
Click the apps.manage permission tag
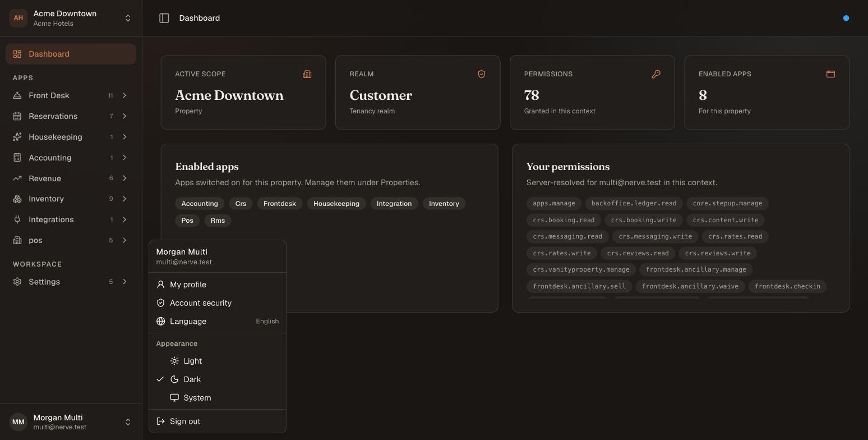tap(554, 203)
